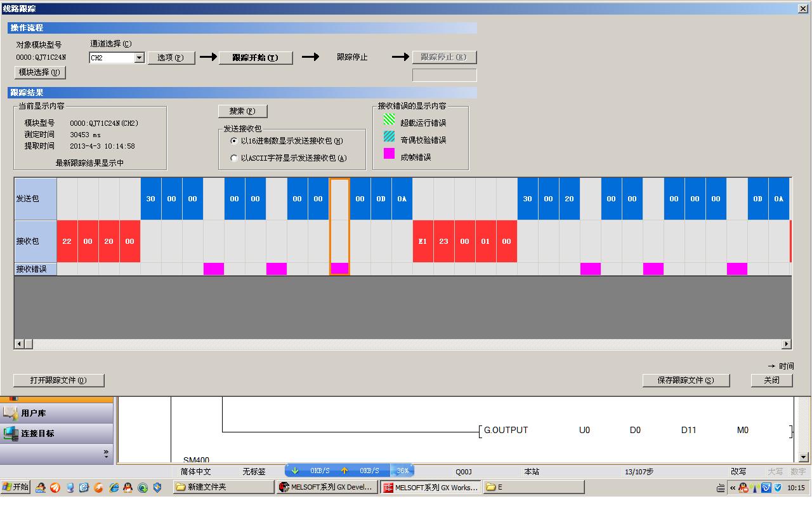Open Internet Explorer from quick launch
Viewport: 812px width, 508px height.
pyautogui.click(x=114, y=488)
